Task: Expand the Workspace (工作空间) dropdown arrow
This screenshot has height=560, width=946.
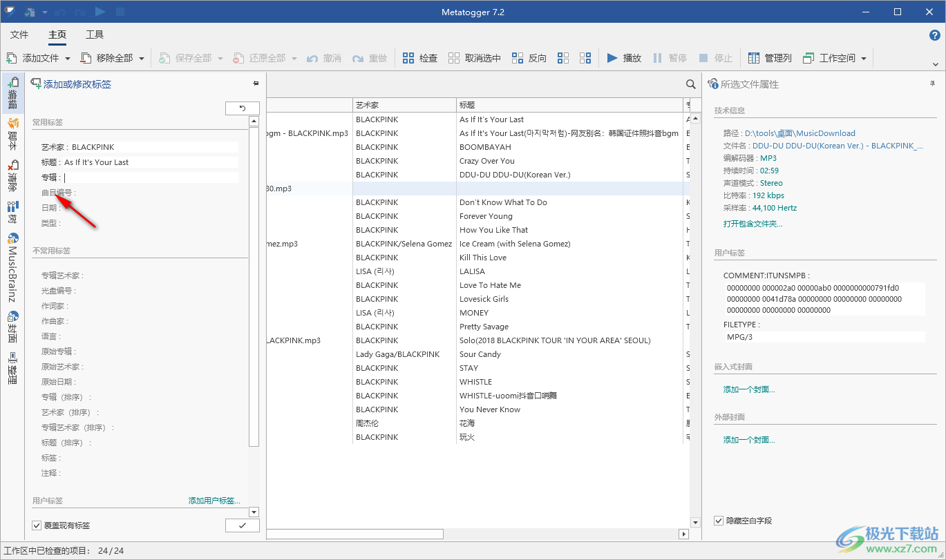Action: pyautogui.click(x=864, y=59)
